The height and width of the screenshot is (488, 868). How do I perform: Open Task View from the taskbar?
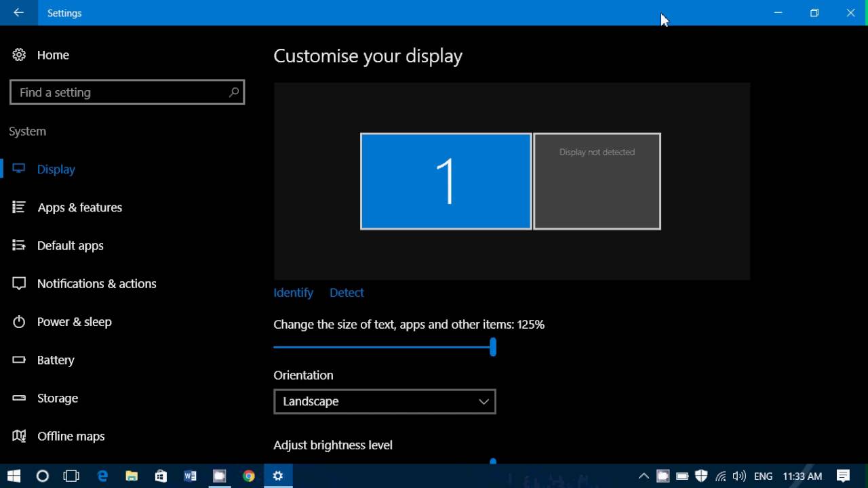coord(71,476)
